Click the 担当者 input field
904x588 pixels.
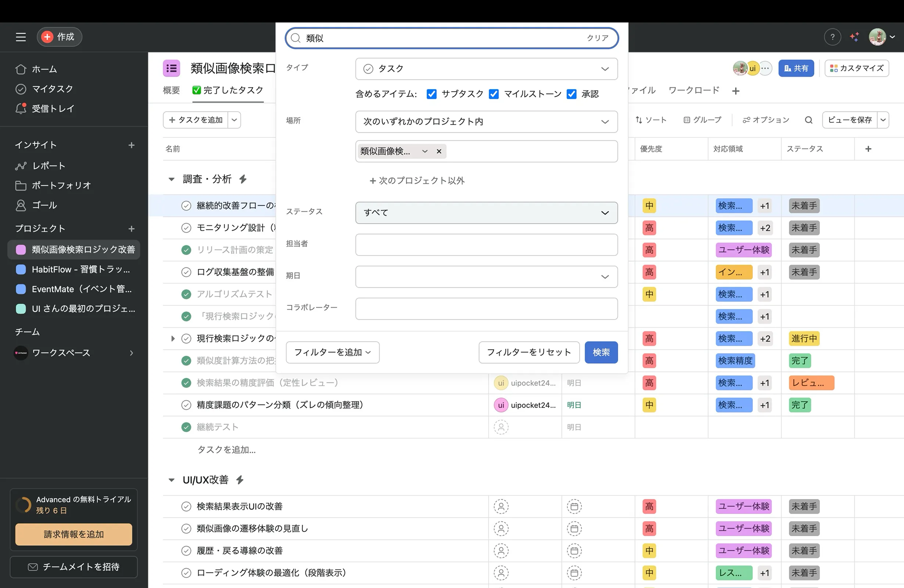click(486, 245)
